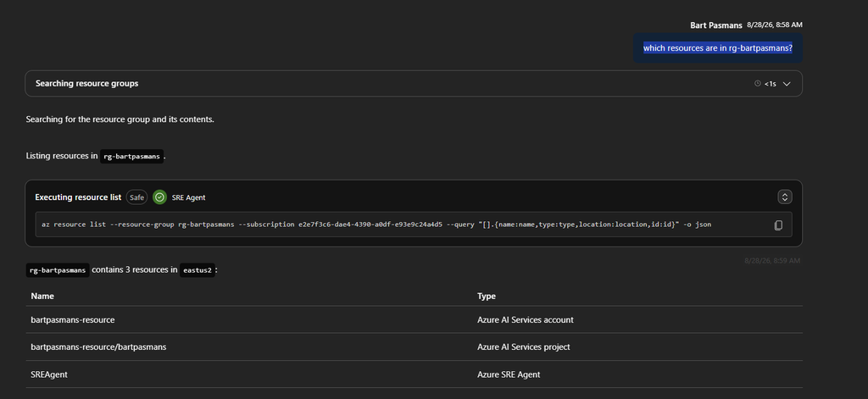This screenshot has height=399, width=868.
Task: Collapse the Executing resource list card
Action: point(785,197)
